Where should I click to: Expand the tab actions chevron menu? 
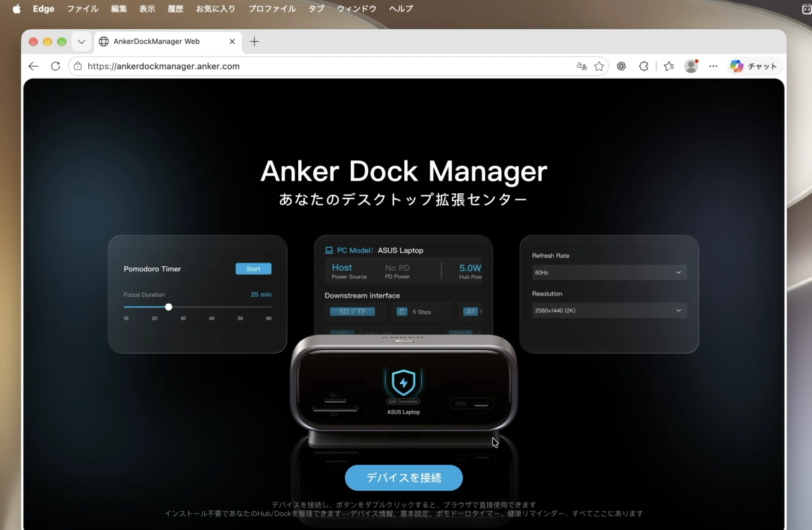tap(81, 42)
